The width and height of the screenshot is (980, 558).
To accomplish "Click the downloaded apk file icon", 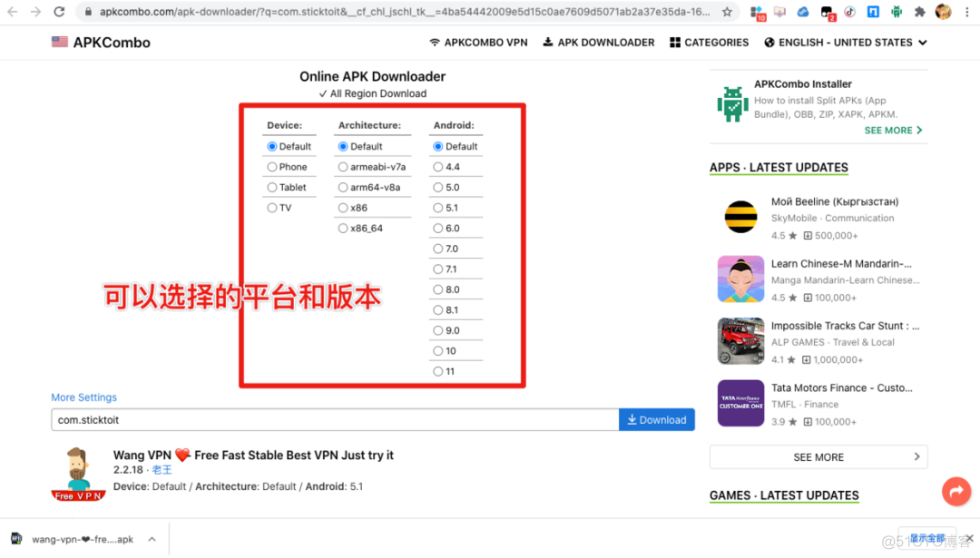I will pos(17,539).
